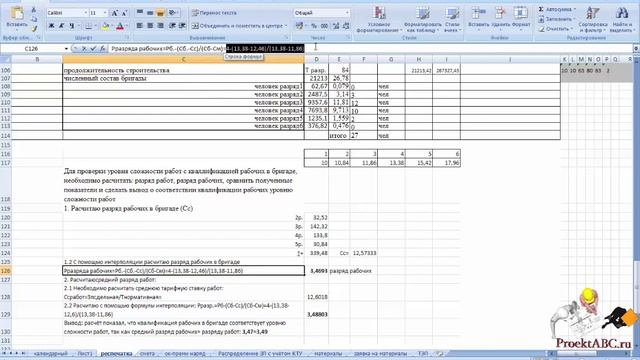Click the Wrap Text (Перенос текста) button
This screenshot has width=640, height=360.
(x=214, y=13)
